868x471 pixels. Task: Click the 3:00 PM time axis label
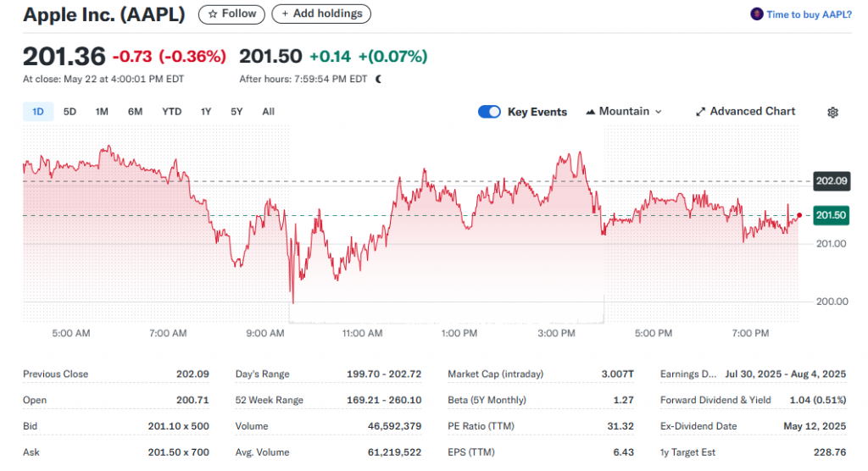point(556,333)
